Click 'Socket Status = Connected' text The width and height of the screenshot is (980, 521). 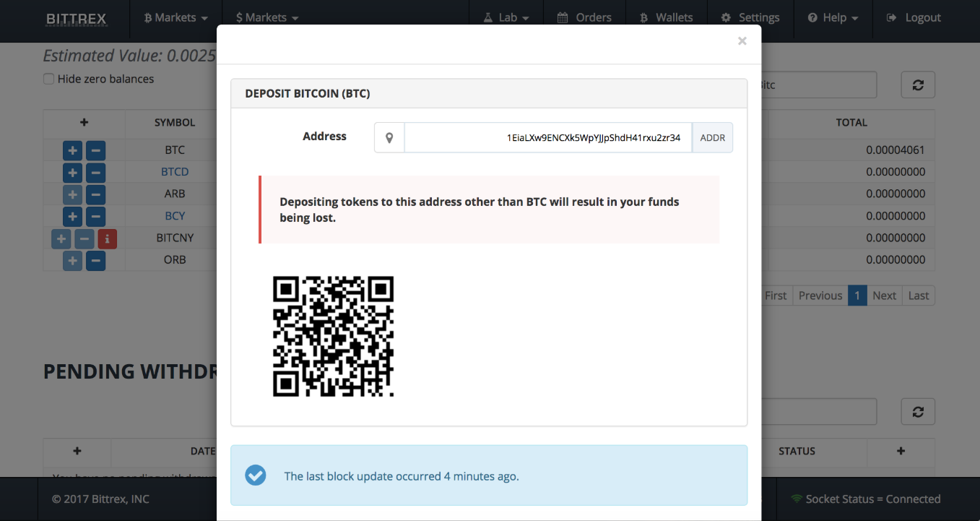[x=873, y=499]
